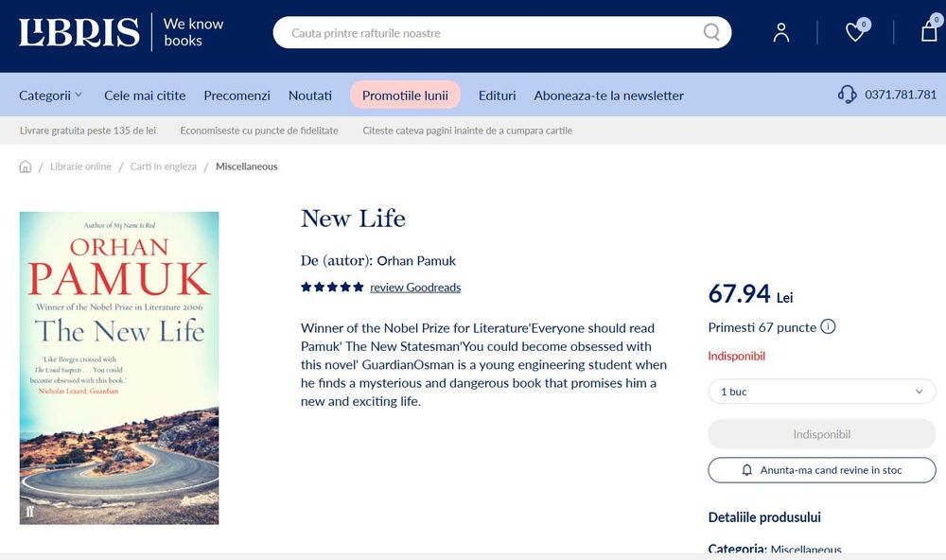The width and height of the screenshot is (946, 560).
Task: Open the shopping bag cart icon
Action: click(x=930, y=29)
